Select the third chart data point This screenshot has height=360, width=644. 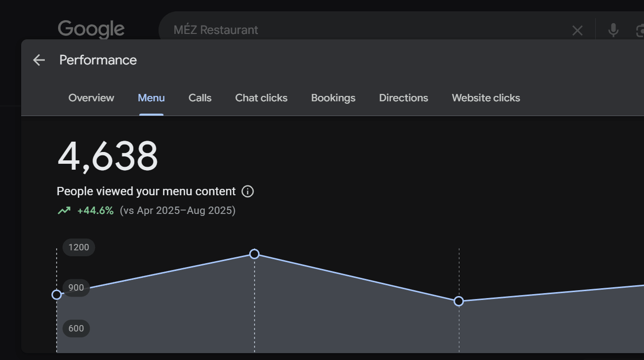pos(459,301)
